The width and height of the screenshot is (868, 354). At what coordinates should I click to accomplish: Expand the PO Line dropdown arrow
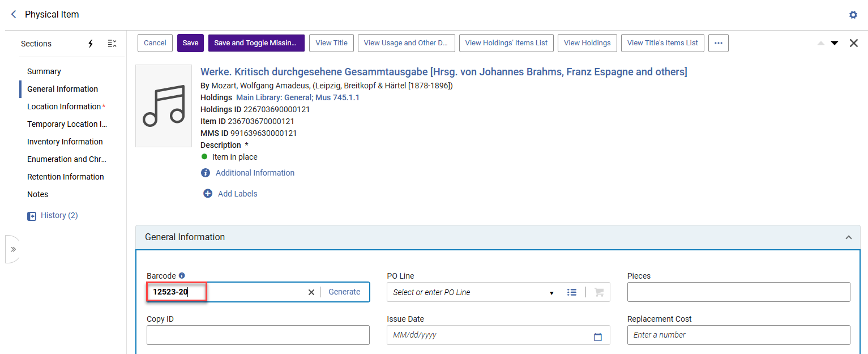(551, 293)
